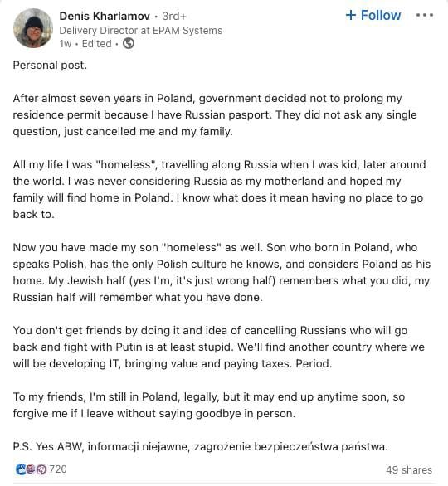Image resolution: width=448 pixels, height=486 pixels.
Task: Click the P.S. line mentioning ABW
Action: coord(201,447)
